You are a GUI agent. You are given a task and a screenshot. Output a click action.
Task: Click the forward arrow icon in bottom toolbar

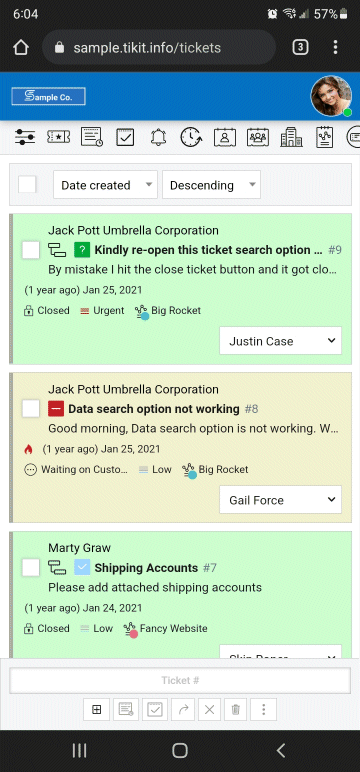[183, 709]
